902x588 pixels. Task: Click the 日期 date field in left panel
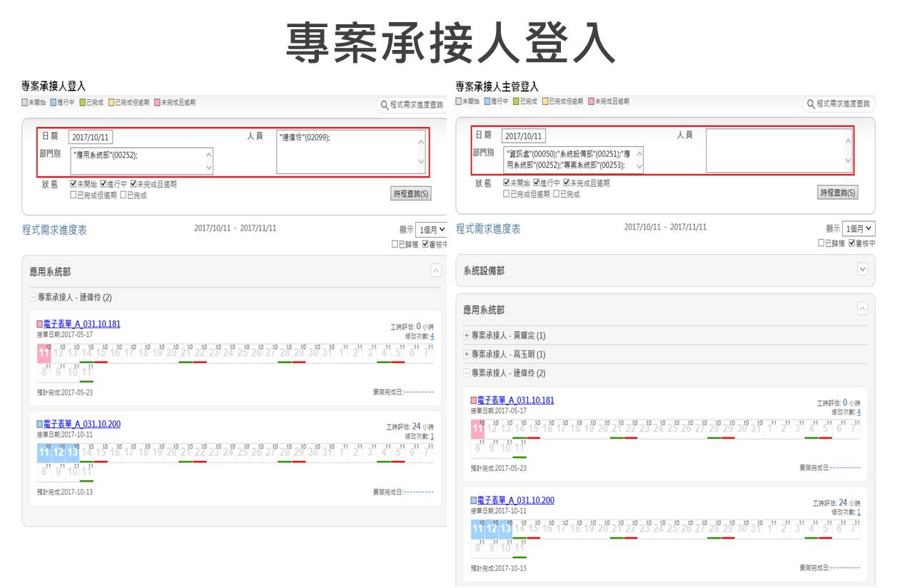(x=91, y=137)
